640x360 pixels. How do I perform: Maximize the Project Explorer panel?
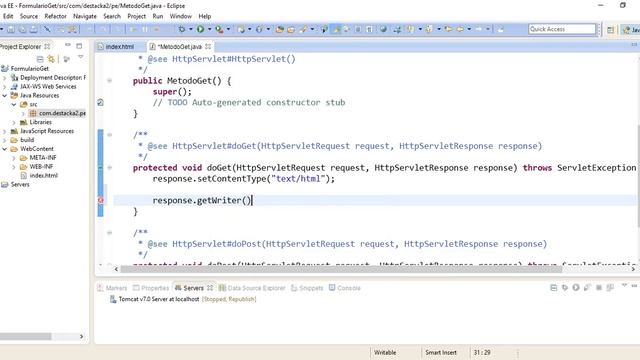[x=79, y=46]
